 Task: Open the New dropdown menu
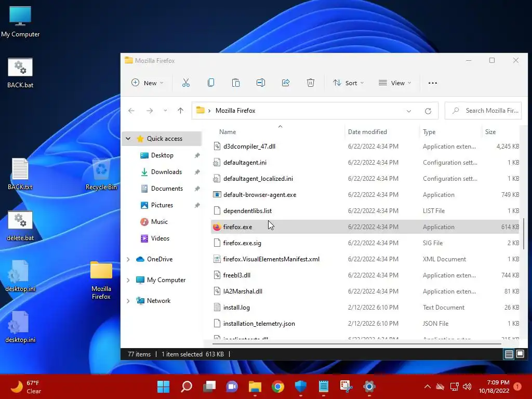click(x=148, y=83)
